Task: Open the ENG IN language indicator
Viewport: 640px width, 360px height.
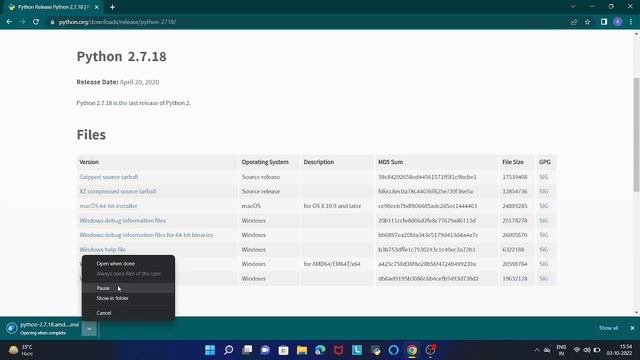Action: click(561, 350)
